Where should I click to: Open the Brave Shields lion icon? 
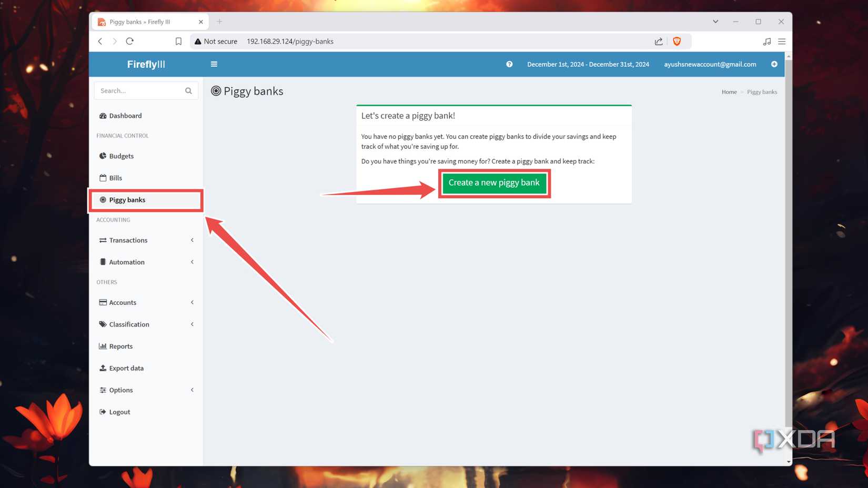click(677, 41)
